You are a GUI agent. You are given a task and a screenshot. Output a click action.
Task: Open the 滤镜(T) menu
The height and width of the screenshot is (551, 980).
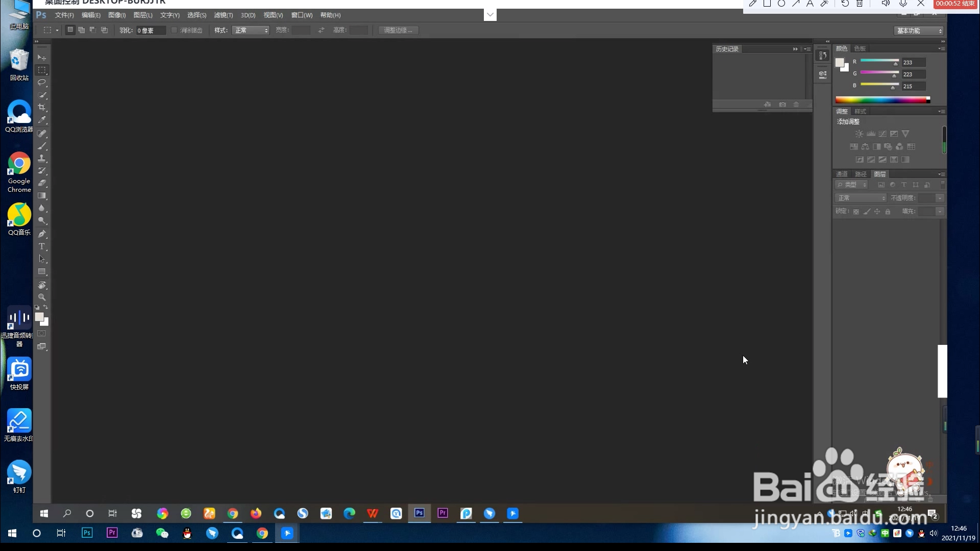[x=223, y=15]
